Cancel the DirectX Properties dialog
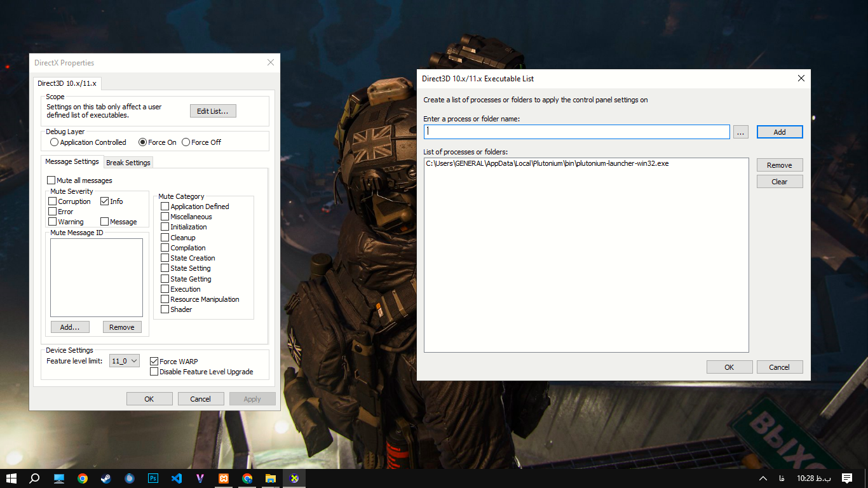The width and height of the screenshot is (868, 488). (x=201, y=399)
